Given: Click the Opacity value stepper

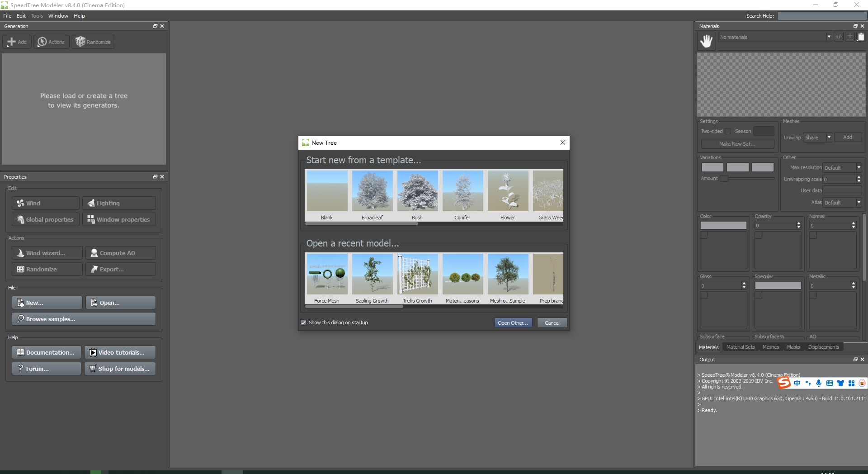Looking at the screenshot, I should pos(799,225).
